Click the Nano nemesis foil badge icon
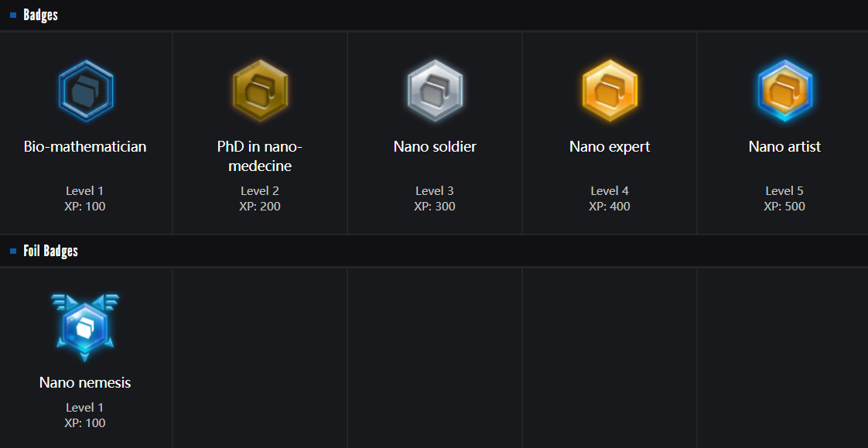The image size is (868, 448). [85, 327]
